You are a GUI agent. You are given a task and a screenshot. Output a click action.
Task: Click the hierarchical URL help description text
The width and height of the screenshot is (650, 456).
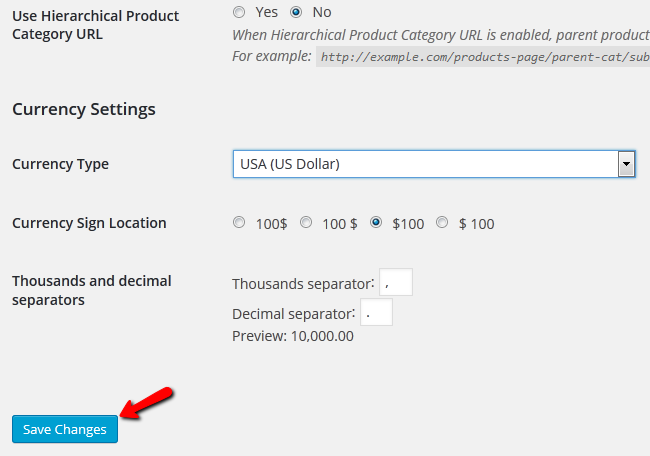[440, 34]
